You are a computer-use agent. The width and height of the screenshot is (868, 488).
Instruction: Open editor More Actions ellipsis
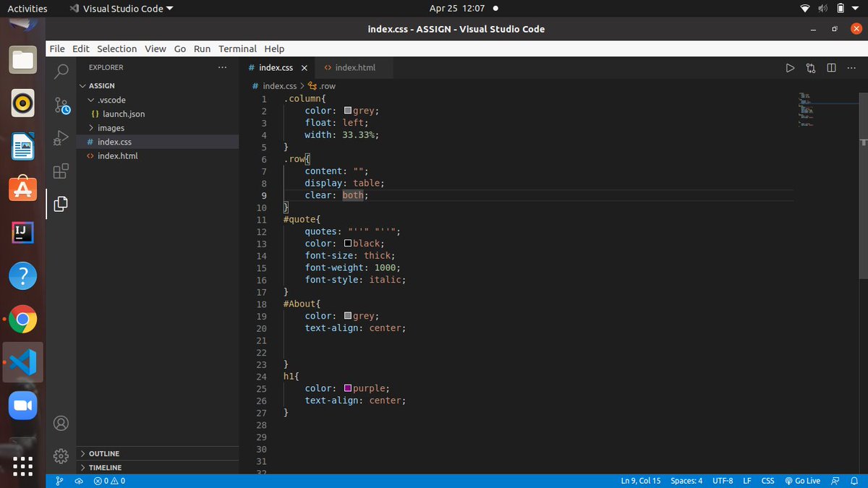pos(850,68)
